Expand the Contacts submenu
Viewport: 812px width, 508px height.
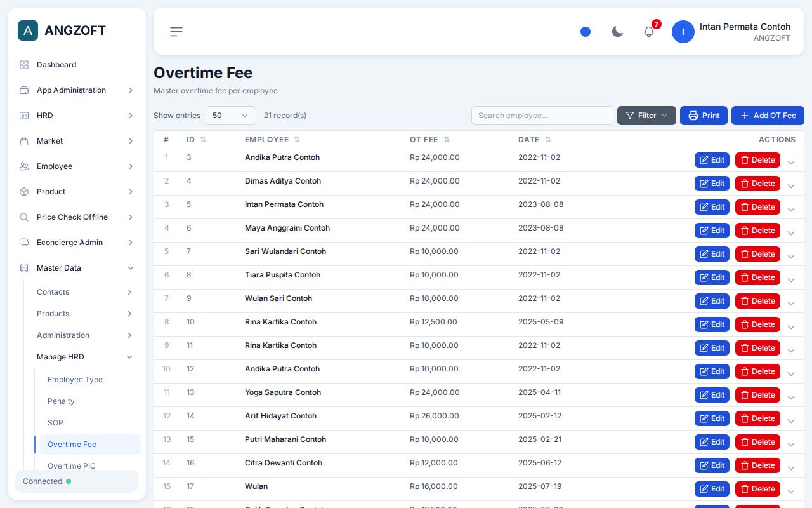(x=129, y=292)
